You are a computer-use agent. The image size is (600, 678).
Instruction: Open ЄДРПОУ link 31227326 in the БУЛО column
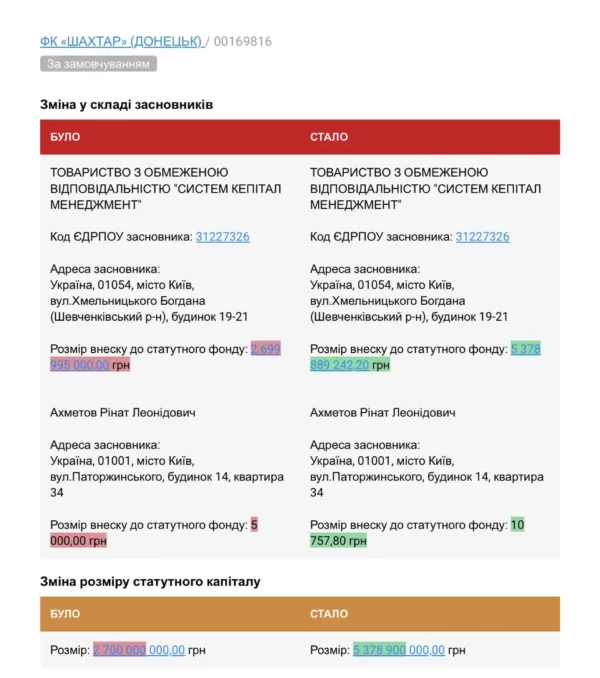coord(222,237)
